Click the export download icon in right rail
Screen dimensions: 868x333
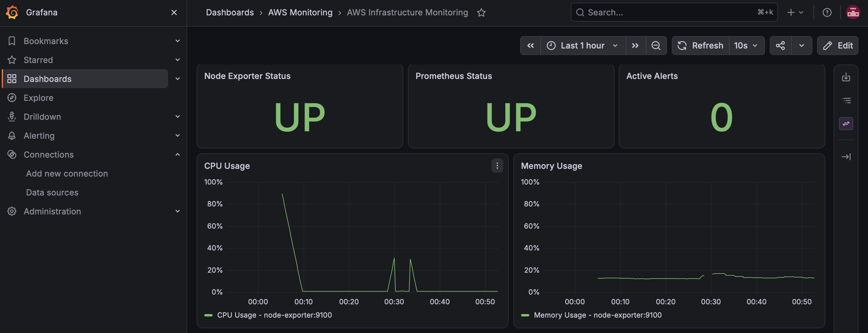(x=846, y=77)
